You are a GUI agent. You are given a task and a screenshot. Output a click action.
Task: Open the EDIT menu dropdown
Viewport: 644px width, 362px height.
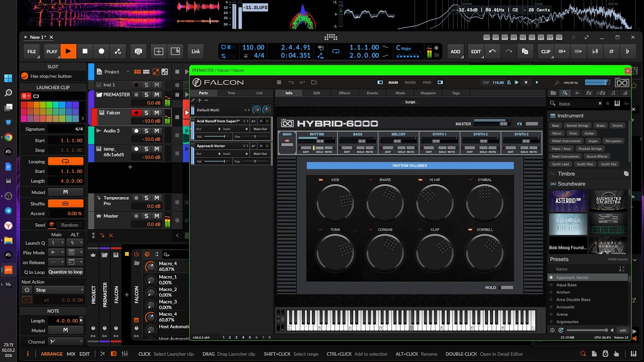[x=476, y=51]
